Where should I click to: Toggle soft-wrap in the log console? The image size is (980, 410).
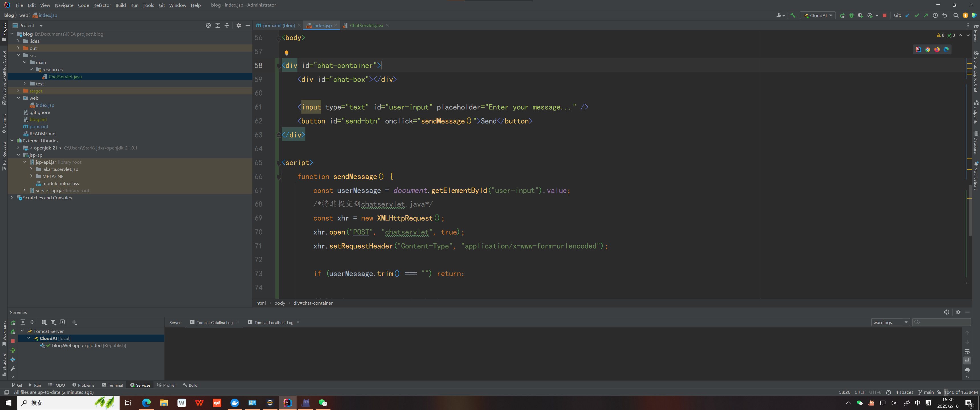[x=967, y=351]
